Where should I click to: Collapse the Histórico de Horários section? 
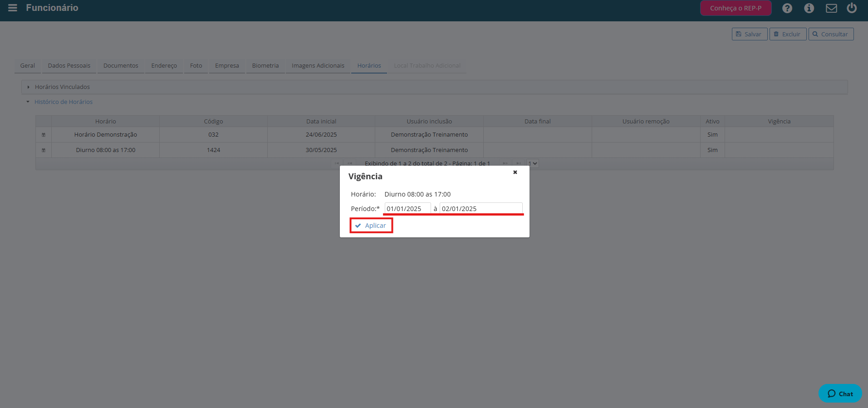(64, 102)
